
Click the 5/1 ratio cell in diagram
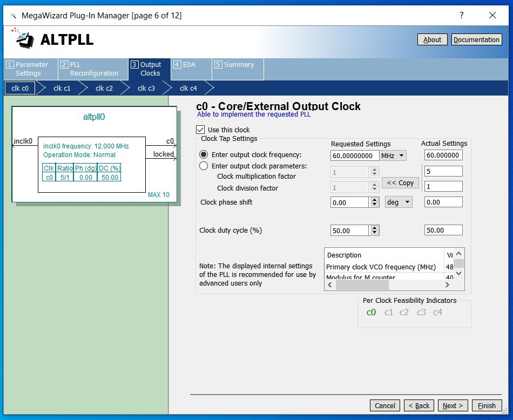(65, 177)
